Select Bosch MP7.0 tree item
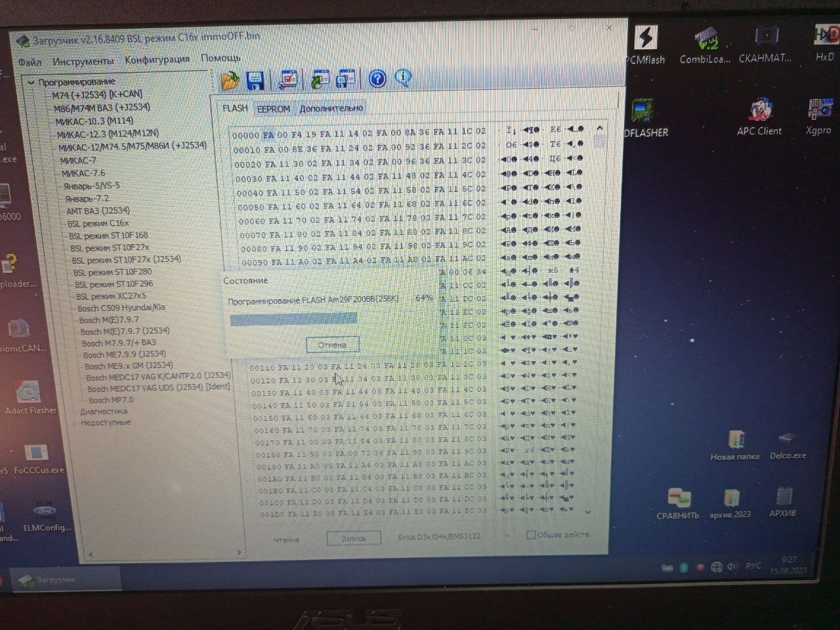The width and height of the screenshot is (840, 630). [x=111, y=400]
